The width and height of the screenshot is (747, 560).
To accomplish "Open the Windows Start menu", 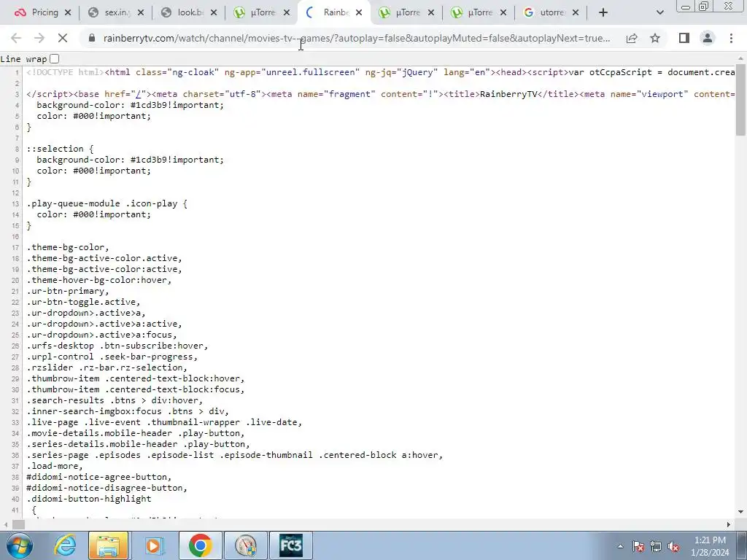I will tap(19, 545).
